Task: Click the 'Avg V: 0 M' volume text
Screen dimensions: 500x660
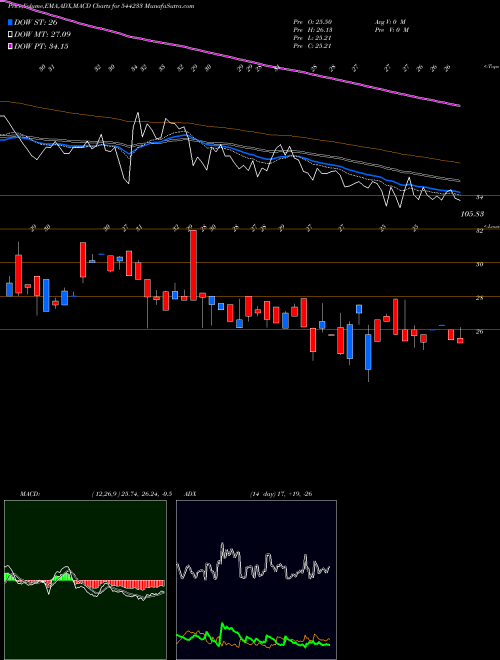Action: point(390,21)
